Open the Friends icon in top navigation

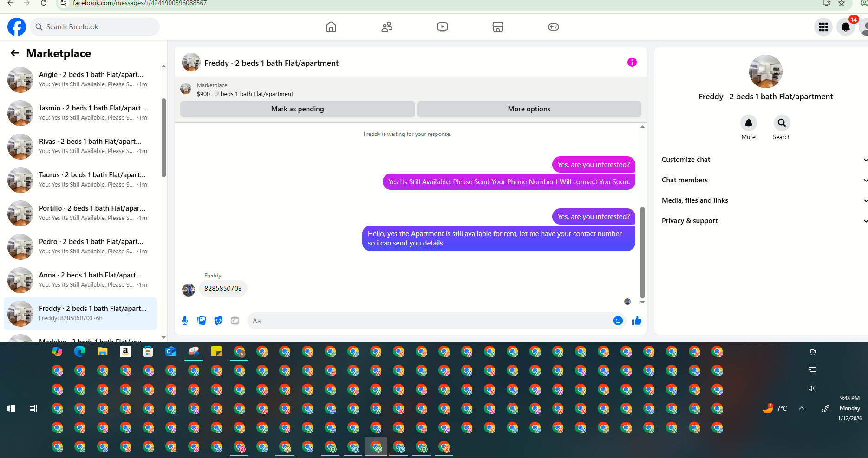(387, 27)
